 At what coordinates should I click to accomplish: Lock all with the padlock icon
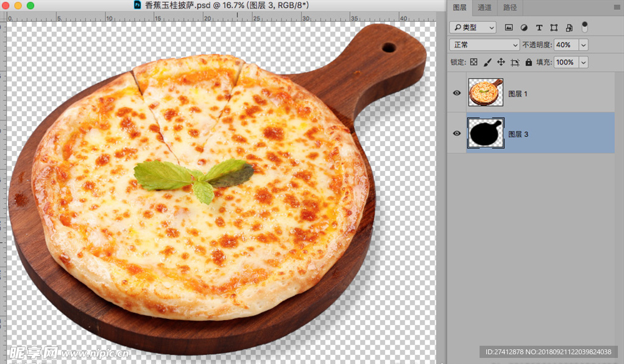pyautogui.click(x=528, y=62)
